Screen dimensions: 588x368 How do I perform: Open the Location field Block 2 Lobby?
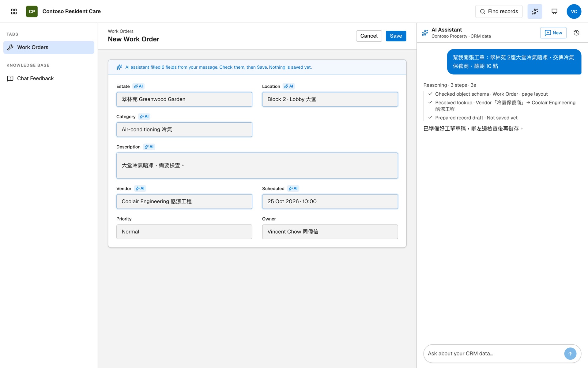(x=330, y=99)
